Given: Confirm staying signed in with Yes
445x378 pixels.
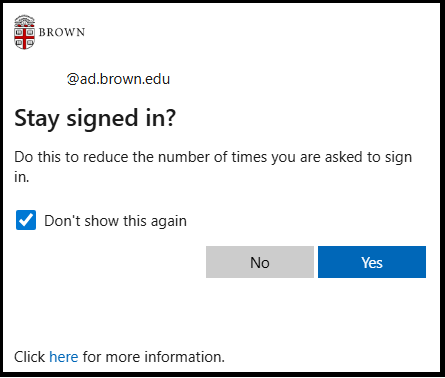Looking at the screenshot, I should tap(372, 262).
